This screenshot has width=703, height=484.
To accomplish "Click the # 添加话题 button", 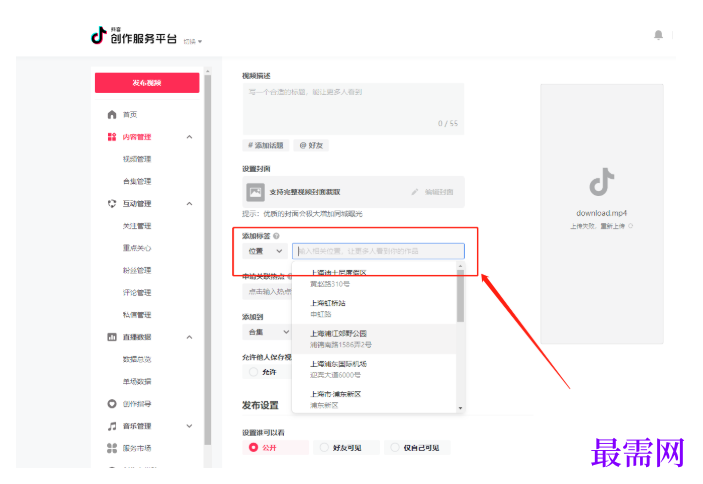I will pyautogui.click(x=265, y=145).
